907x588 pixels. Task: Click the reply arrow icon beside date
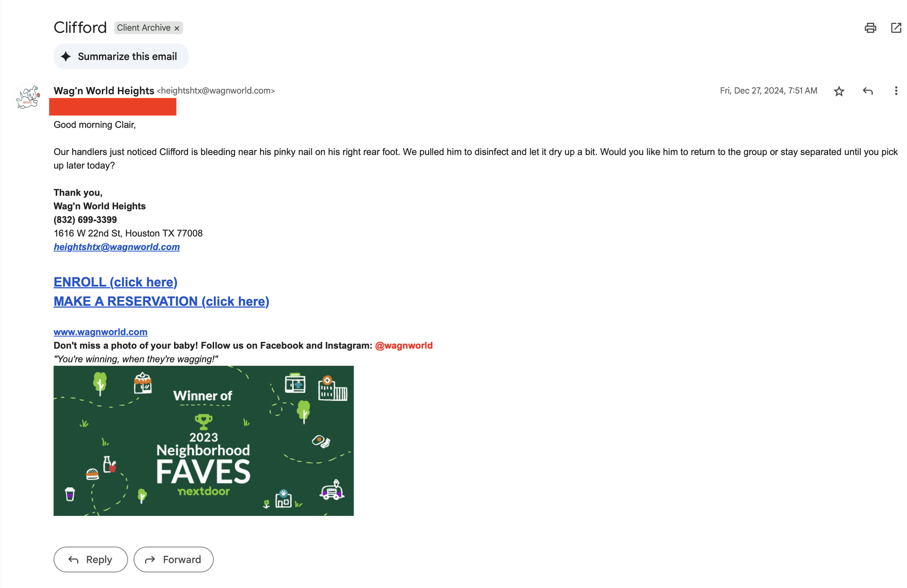coord(867,91)
